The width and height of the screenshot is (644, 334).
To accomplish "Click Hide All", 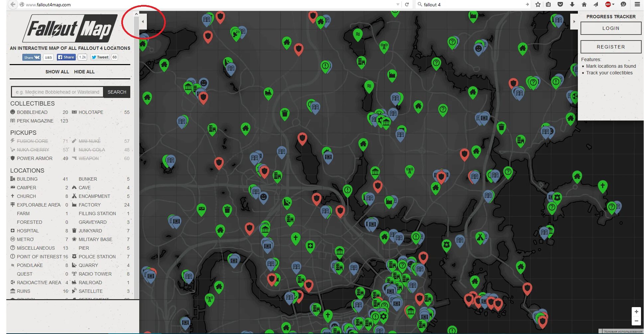I will pos(84,72).
